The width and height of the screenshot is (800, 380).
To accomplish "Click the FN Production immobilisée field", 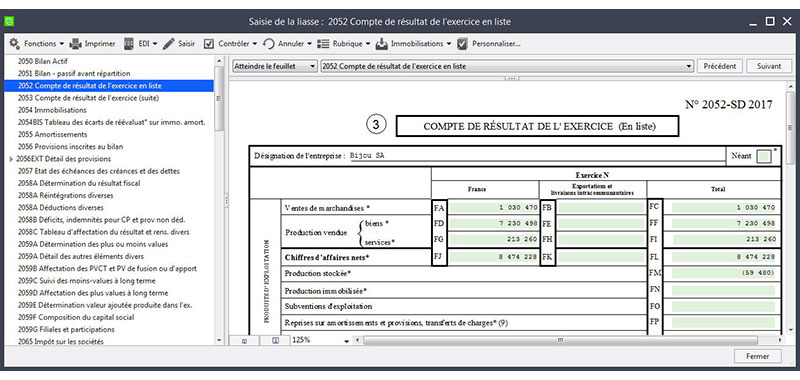I will tap(724, 291).
